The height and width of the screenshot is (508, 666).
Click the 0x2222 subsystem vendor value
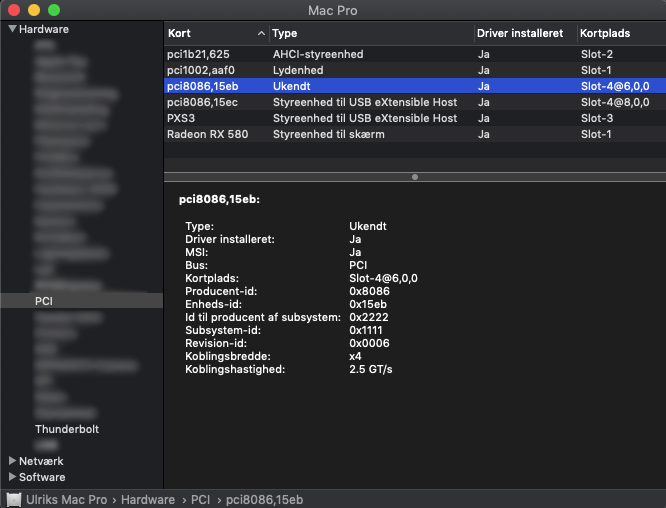coord(369,317)
